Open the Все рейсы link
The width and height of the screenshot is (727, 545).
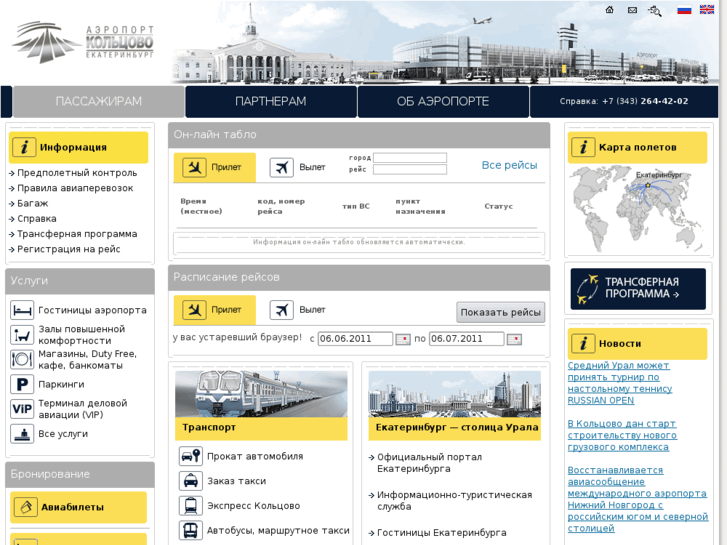click(509, 165)
